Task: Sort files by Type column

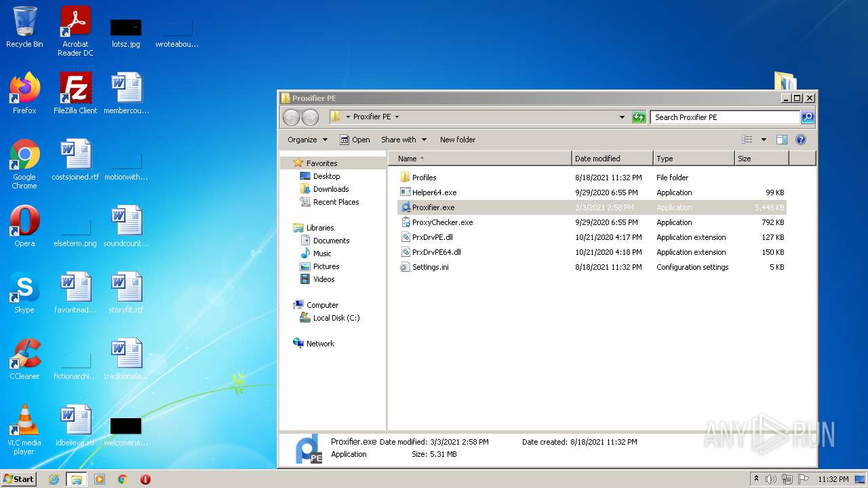Action: pos(694,159)
